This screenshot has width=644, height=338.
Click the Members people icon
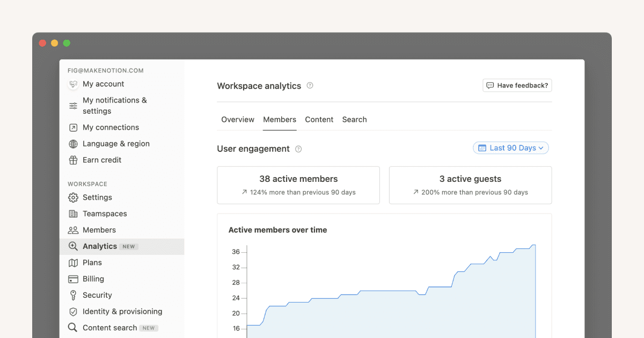point(73,230)
